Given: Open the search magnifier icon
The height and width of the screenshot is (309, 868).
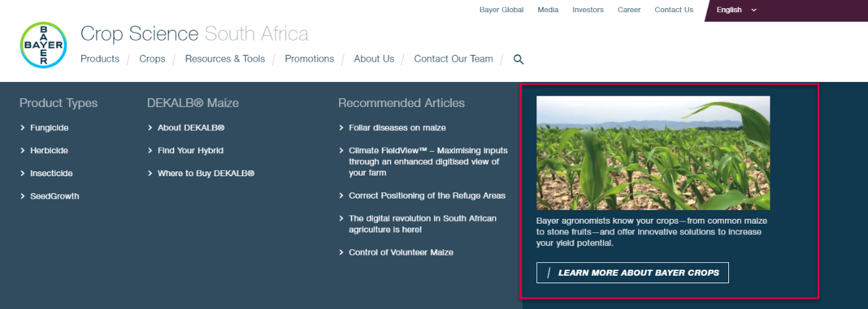Looking at the screenshot, I should [x=519, y=60].
